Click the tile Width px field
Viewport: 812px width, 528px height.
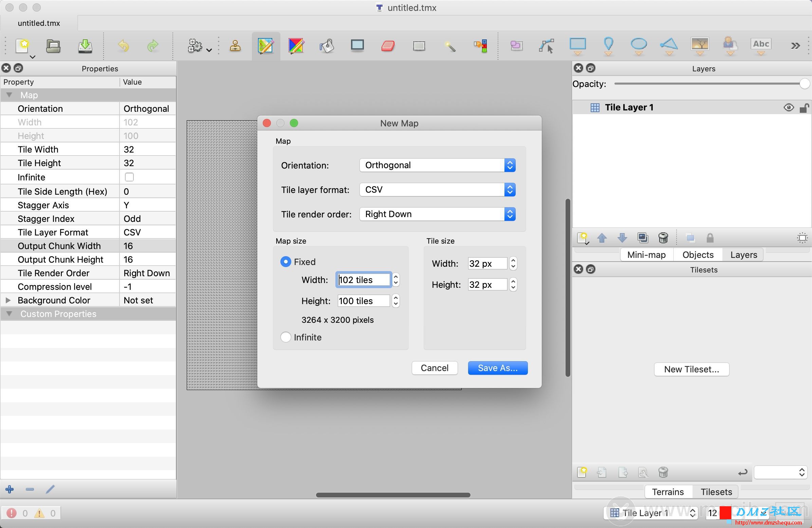coord(487,264)
